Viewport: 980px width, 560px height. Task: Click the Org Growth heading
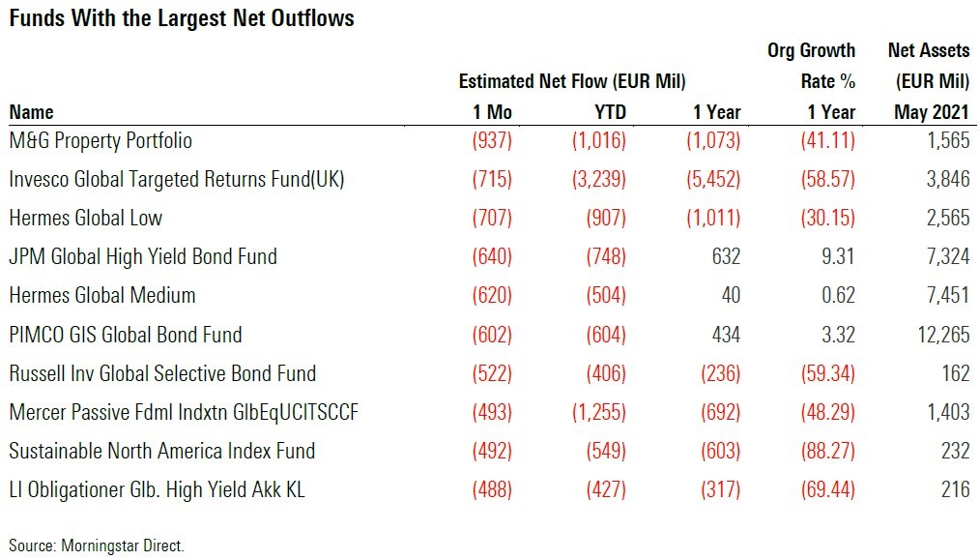[811, 50]
